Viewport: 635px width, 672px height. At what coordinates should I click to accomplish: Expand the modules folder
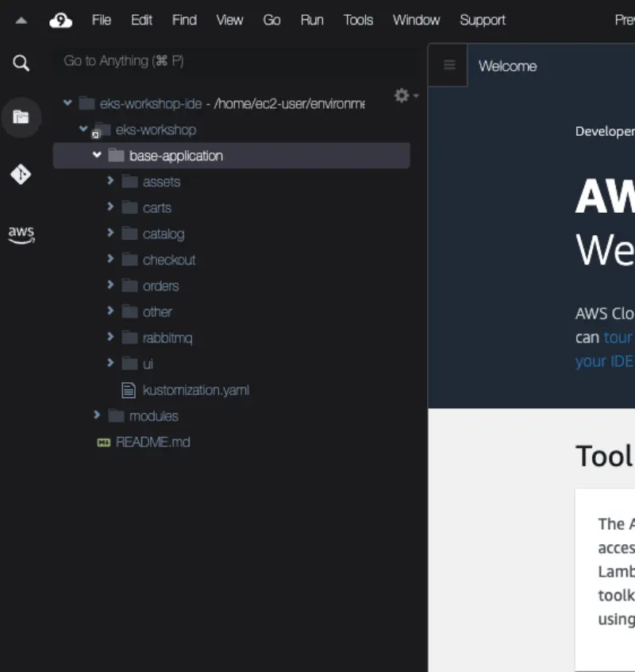(x=97, y=415)
